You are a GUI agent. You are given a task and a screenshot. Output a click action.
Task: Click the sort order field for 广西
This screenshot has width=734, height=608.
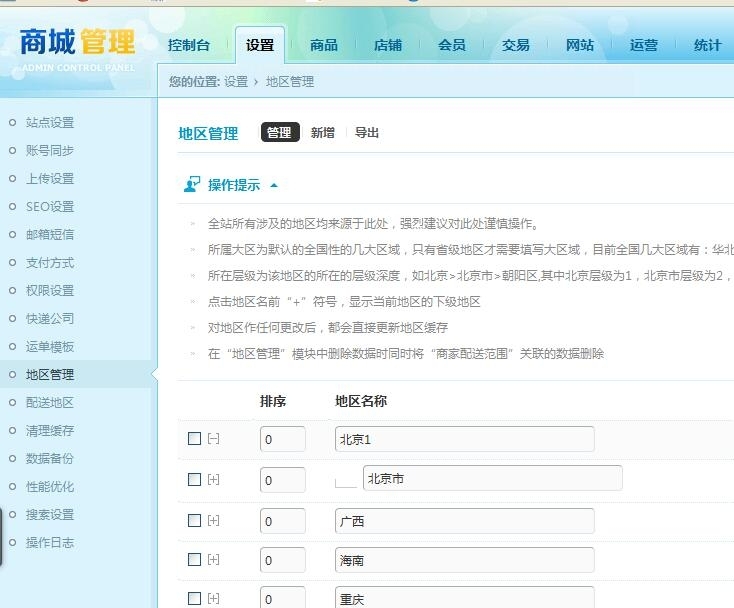coord(283,520)
